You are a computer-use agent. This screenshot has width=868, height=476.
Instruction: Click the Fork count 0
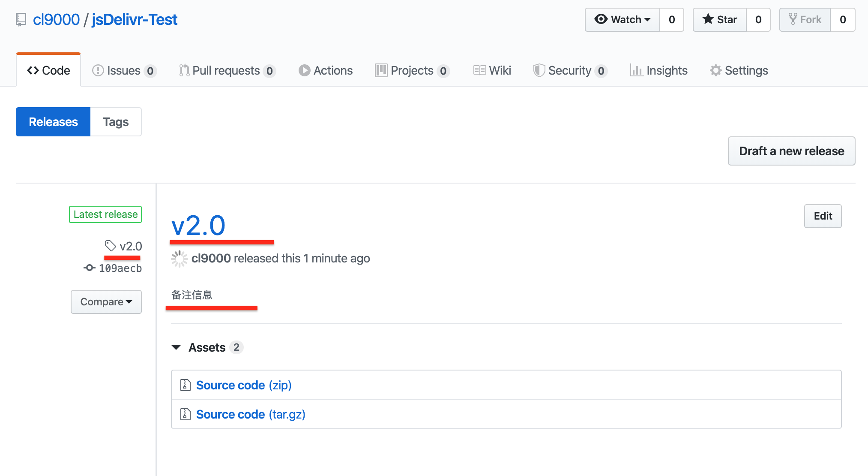coord(843,20)
